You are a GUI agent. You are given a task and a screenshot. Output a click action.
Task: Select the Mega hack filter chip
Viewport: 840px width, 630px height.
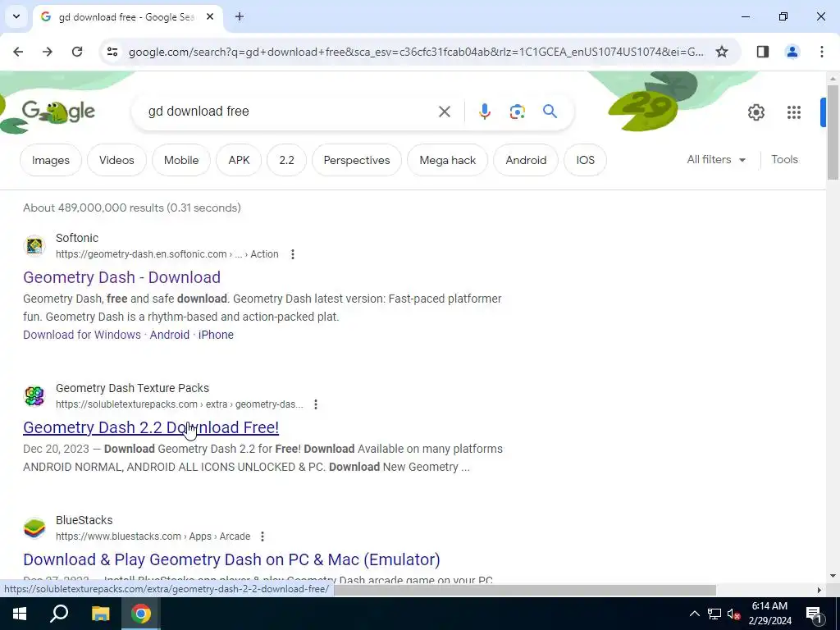coord(447,160)
